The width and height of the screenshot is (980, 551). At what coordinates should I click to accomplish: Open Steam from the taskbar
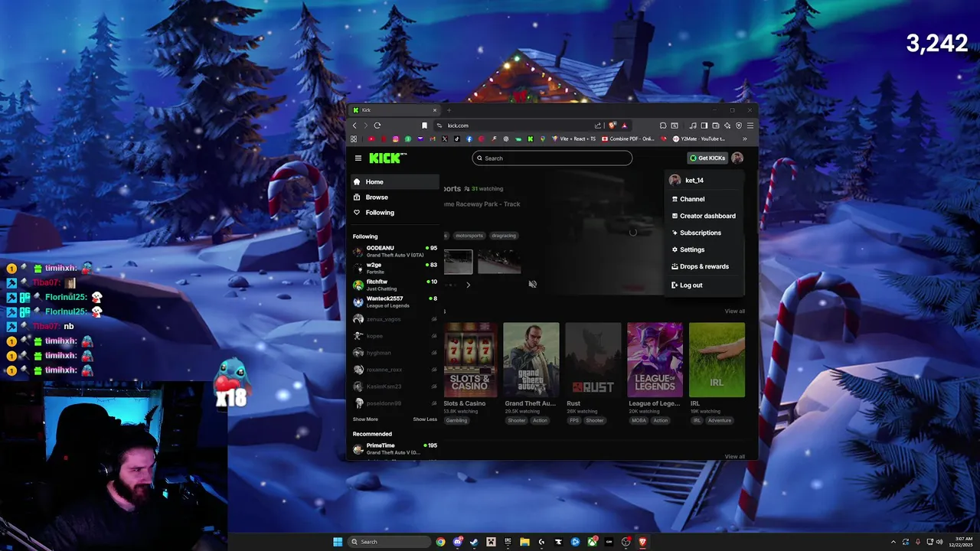tap(474, 542)
